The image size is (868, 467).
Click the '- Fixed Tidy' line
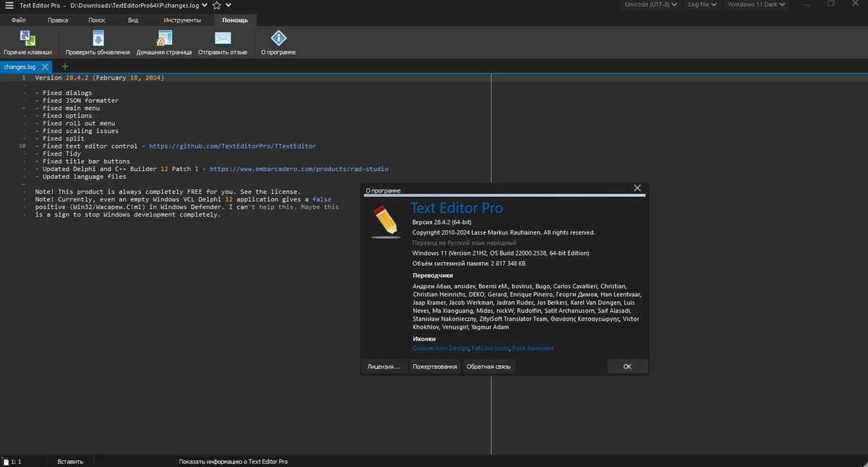57,153
